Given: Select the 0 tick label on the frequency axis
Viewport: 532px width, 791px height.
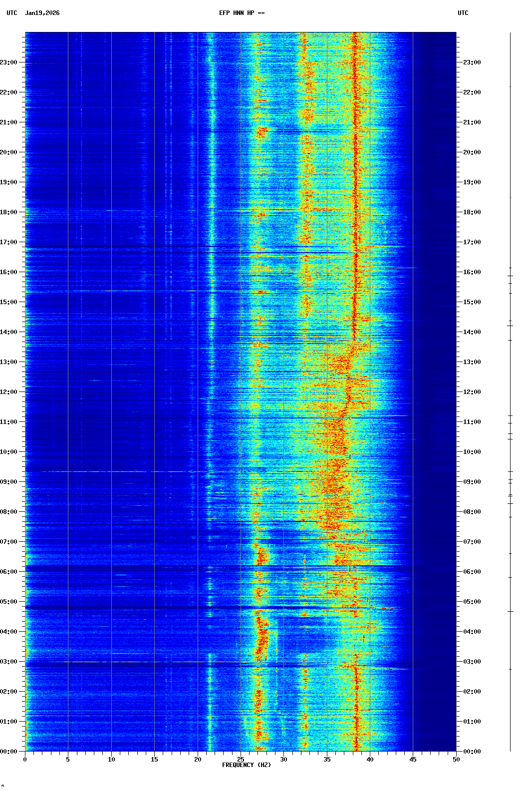Looking at the screenshot, I should 25,760.
